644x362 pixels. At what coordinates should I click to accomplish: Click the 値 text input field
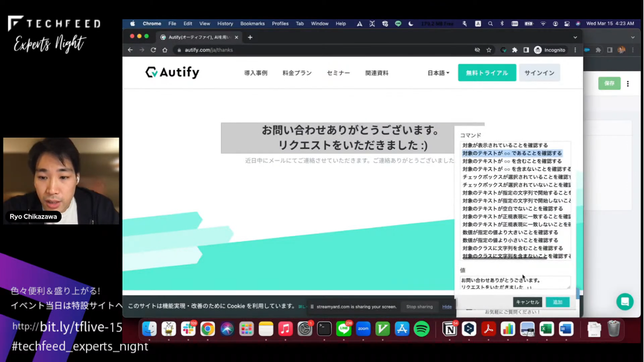pyautogui.click(x=515, y=282)
